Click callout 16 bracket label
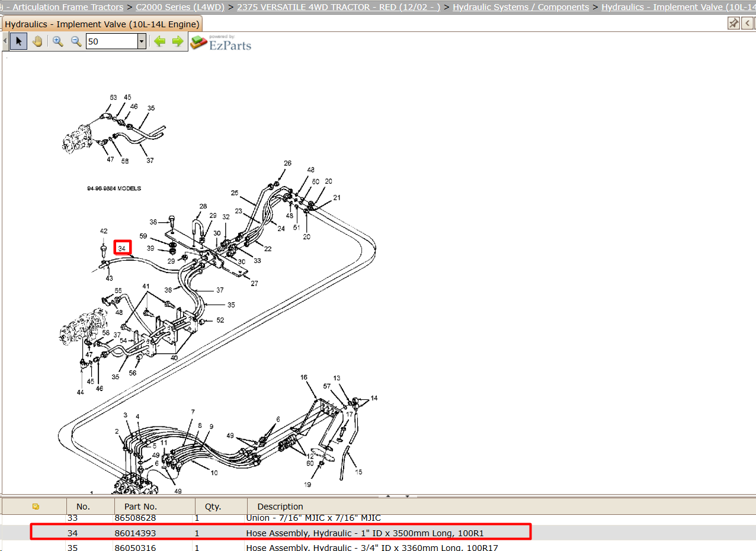The width and height of the screenshot is (756, 551). click(x=304, y=377)
